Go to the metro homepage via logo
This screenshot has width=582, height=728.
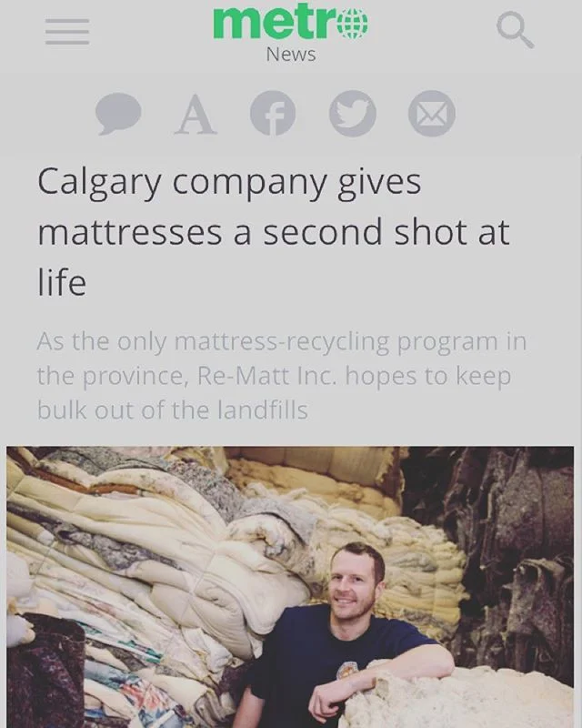290,22
